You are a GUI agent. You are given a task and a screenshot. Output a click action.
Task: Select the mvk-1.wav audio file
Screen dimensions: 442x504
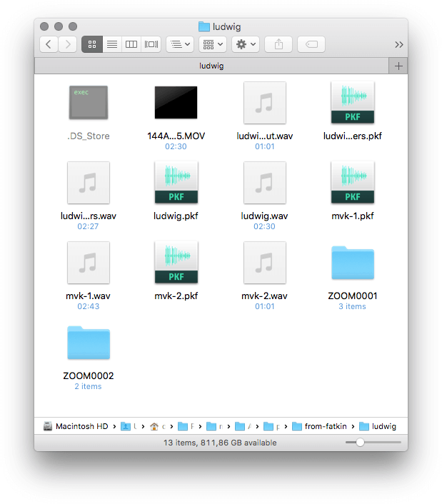(88, 263)
